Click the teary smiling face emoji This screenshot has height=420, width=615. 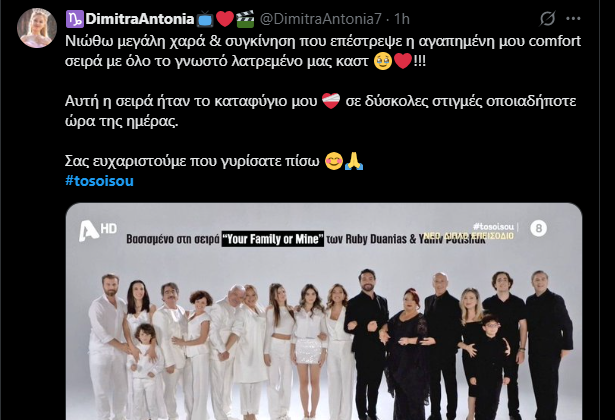[383, 61]
